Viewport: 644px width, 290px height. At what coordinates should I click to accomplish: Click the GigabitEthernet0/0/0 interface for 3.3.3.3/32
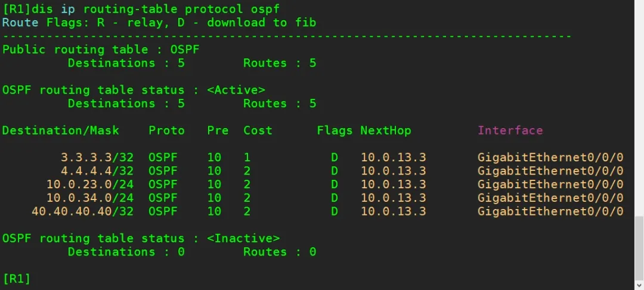(x=550, y=158)
